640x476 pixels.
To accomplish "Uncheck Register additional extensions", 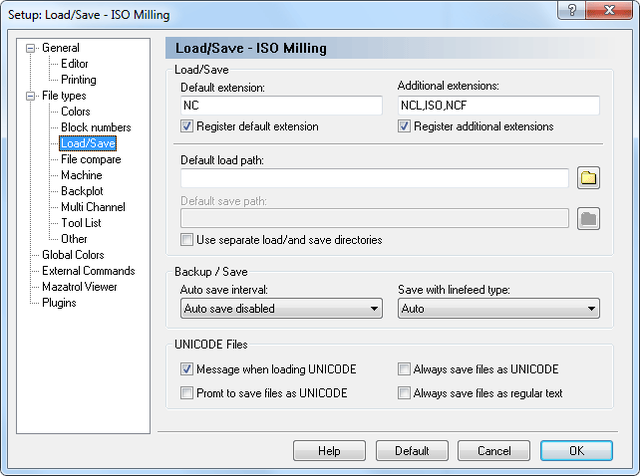I will (x=404, y=126).
